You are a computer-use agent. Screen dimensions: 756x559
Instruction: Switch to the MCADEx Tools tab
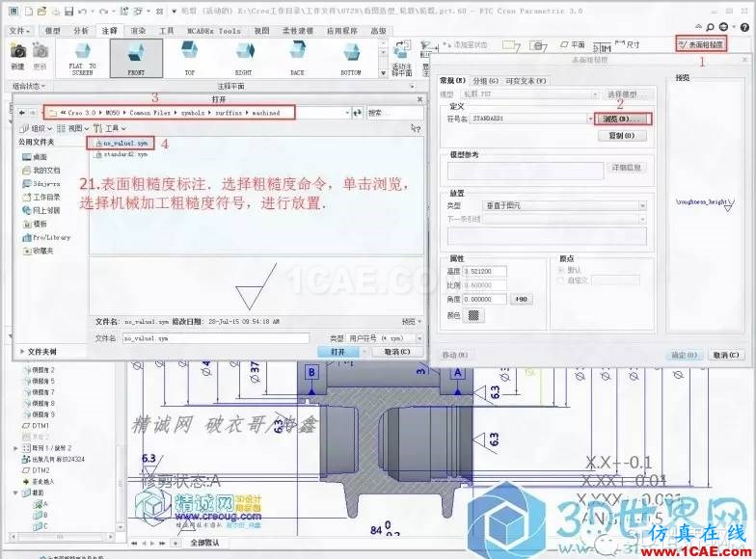pos(214,31)
